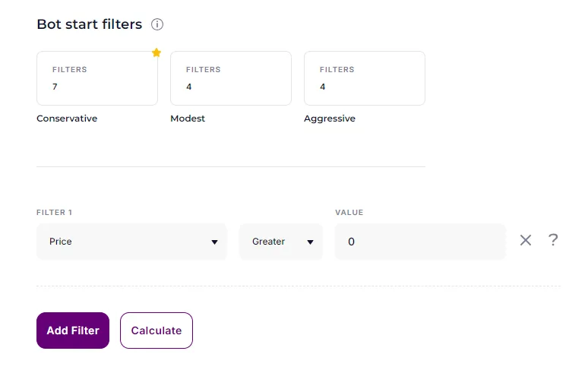588x370 pixels.
Task: Click the Modest label under the card
Action: (x=188, y=119)
